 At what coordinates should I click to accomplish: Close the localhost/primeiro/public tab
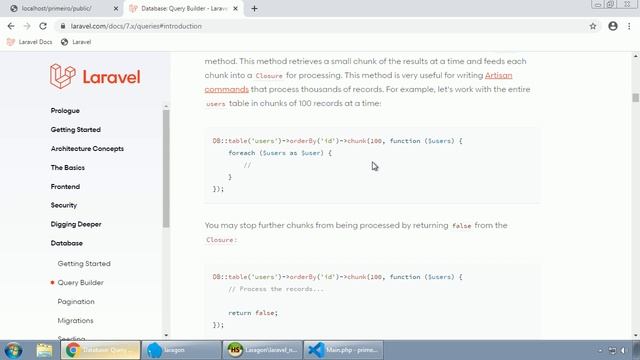point(116,8)
